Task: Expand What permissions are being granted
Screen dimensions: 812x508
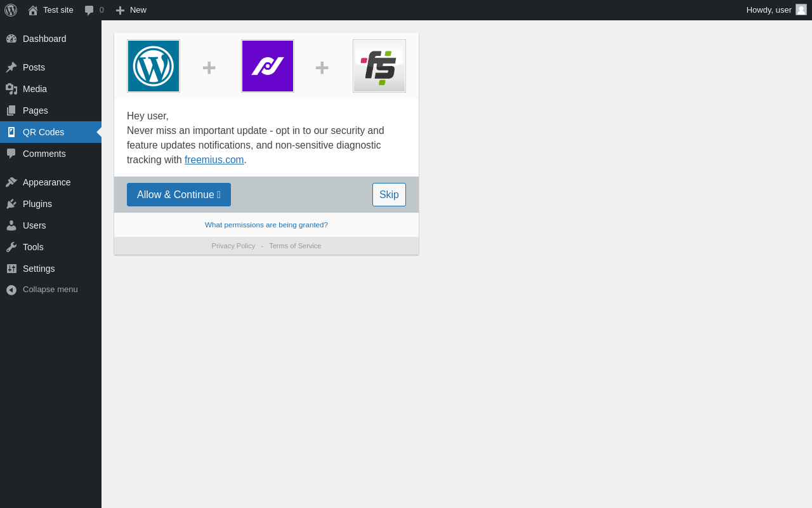Action: click(x=266, y=225)
